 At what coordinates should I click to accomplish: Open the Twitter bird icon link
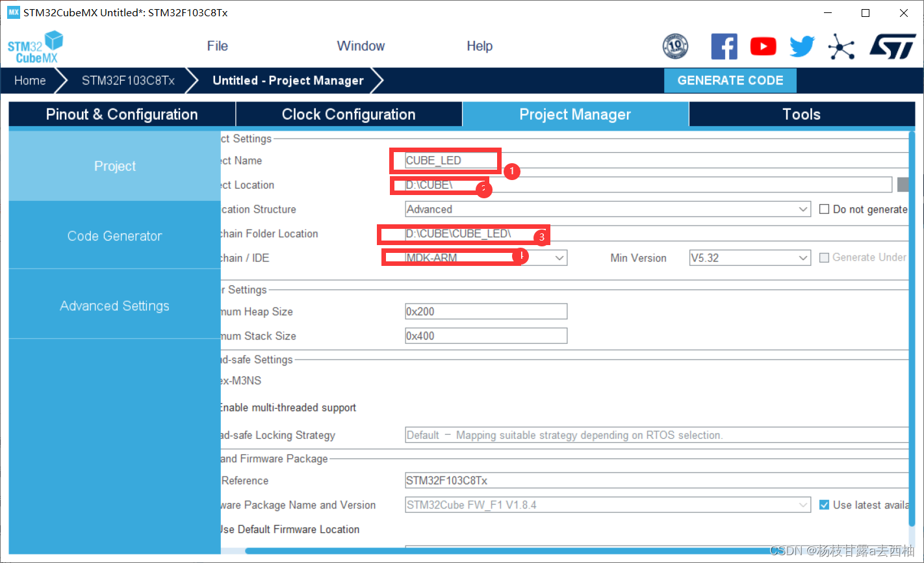[802, 46]
